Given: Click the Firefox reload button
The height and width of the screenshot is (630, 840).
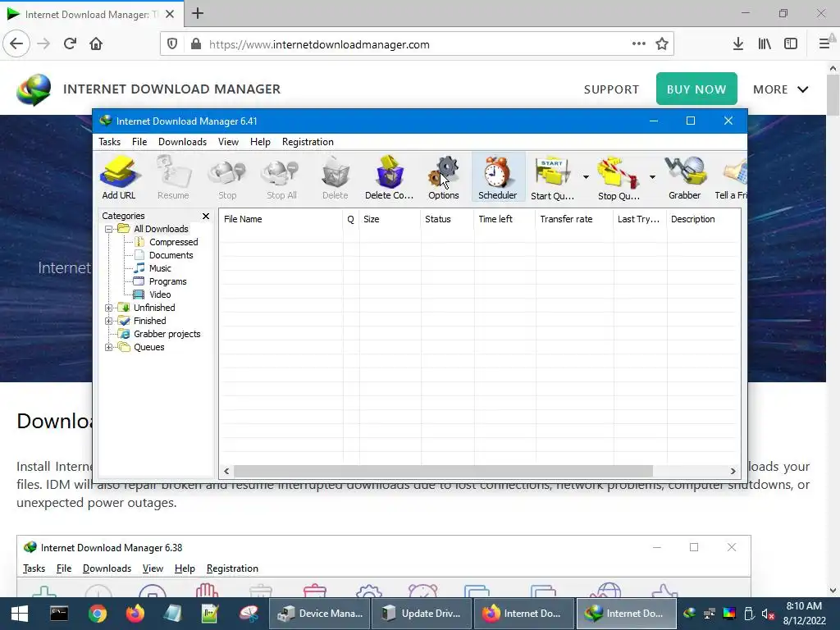Looking at the screenshot, I should (x=71, y=44).
